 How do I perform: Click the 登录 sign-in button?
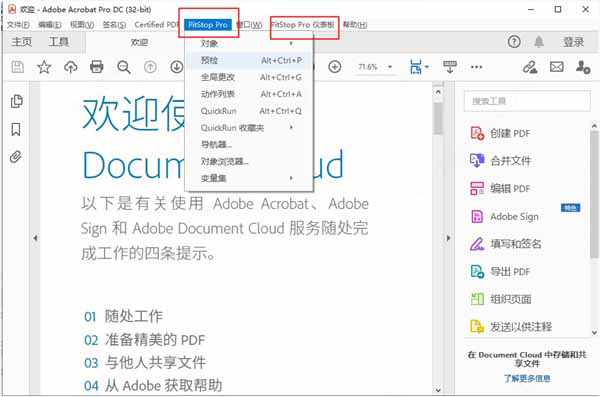pos(573,42)
